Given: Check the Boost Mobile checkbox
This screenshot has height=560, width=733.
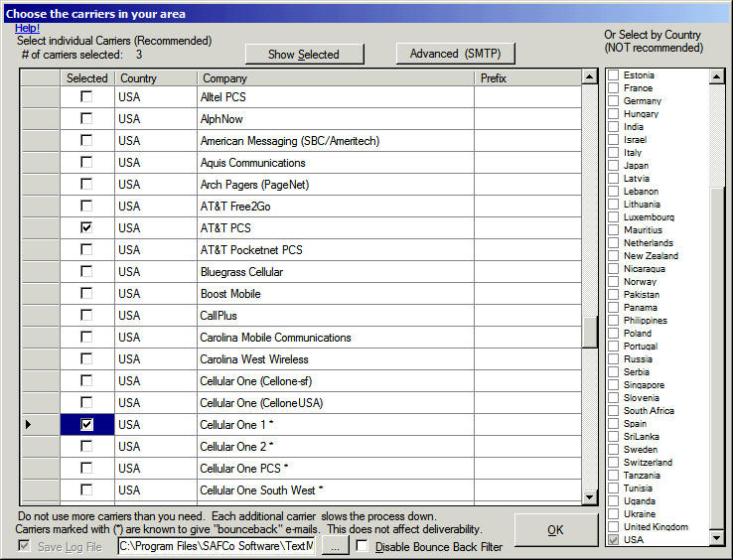Looking at the screenshot, I should coord(86,293).
